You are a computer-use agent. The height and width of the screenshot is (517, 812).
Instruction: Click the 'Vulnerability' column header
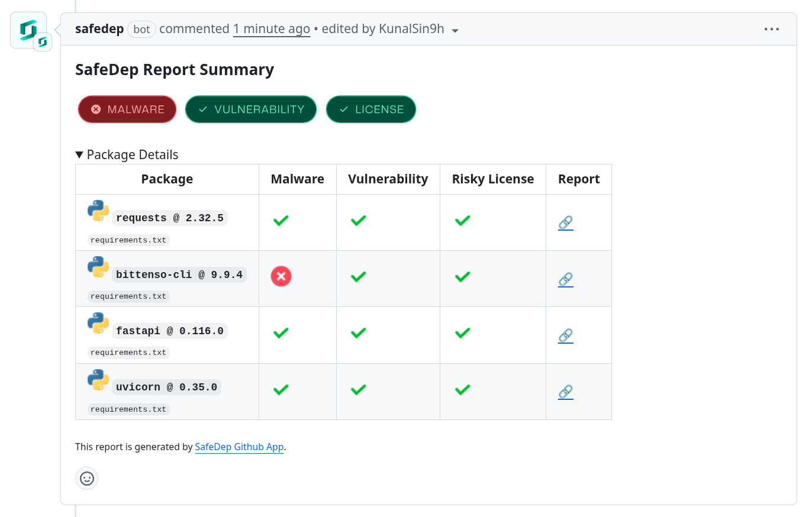pyautogui.click(x=388, y=179)
